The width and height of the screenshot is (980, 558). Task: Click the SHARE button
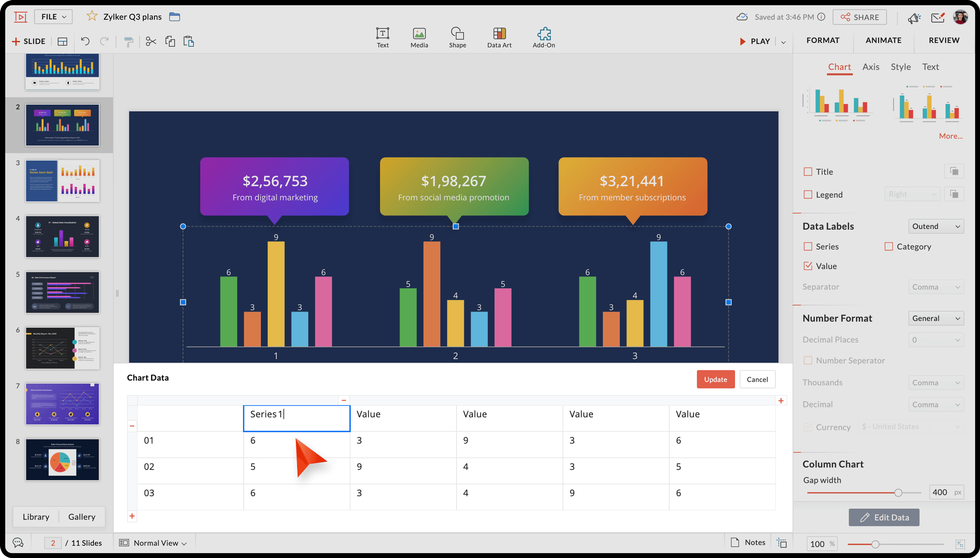click(860, 17)
